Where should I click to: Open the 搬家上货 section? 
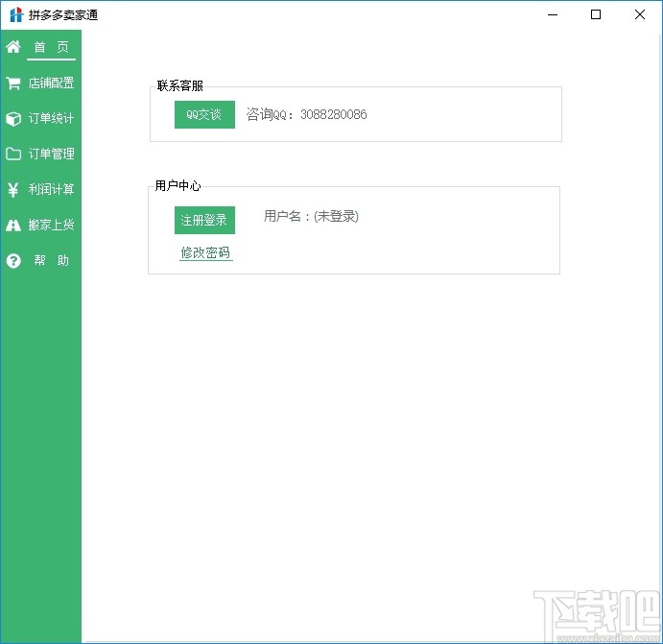pyautogui.click(x=51, y=225)
